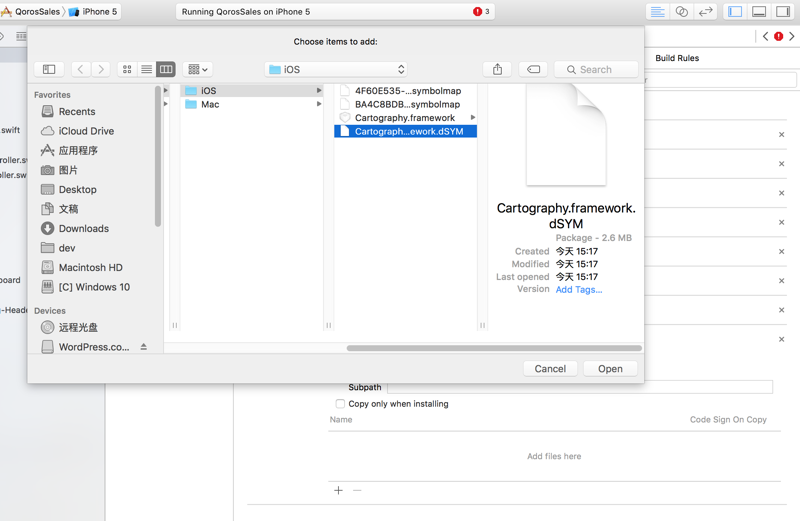Image resolution: width=800 pixels, height=521 pixels.
Task: Toggle Copy only when installing checkbox
Action: tap(340, 404)
